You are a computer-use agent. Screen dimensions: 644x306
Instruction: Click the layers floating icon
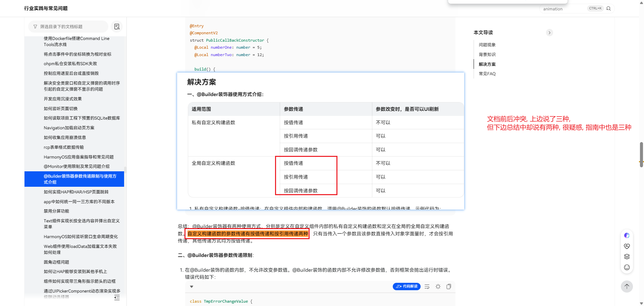627,257
